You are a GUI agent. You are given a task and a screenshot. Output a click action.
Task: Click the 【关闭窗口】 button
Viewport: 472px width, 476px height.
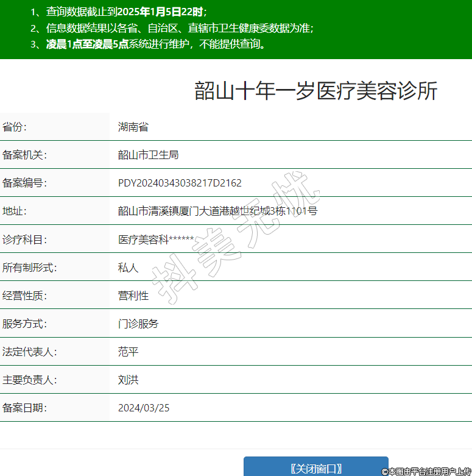pos(315,468)
